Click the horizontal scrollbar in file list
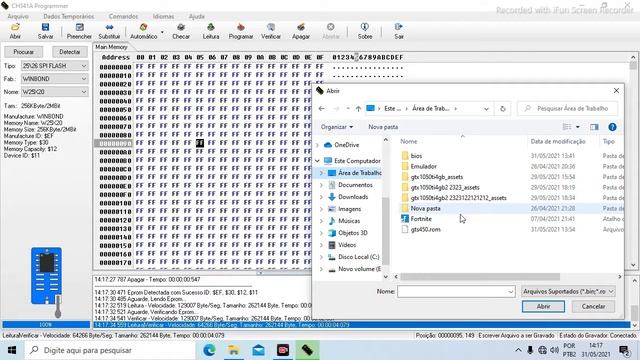Screen dimensions: 640x360 480,277
